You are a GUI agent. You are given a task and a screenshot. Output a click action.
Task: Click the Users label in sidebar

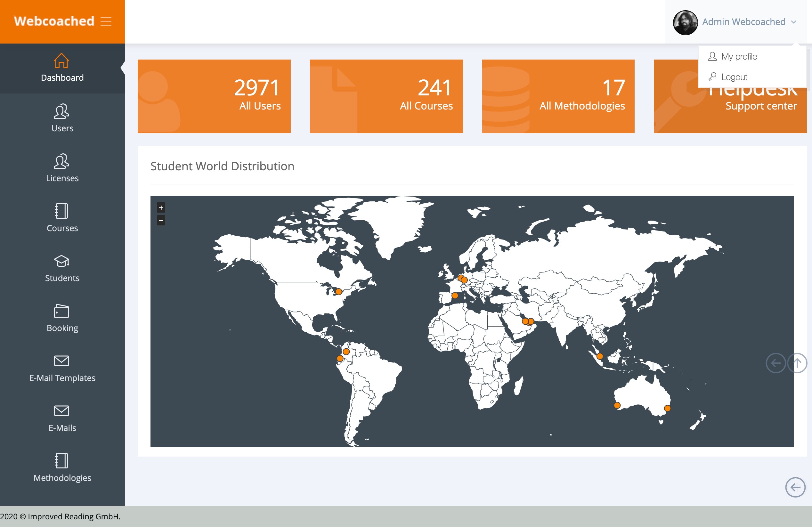62,128
